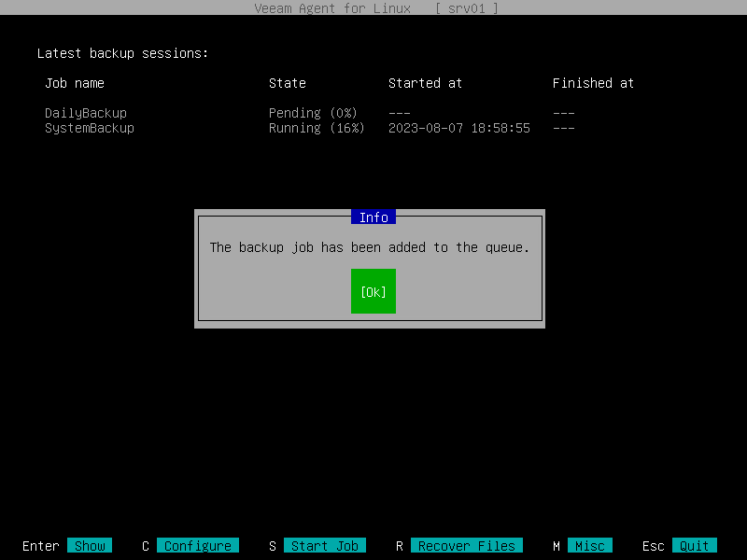Viewport: 747px width, 560px height.
Task: Open Recover Files option
Action: [x=467, y=545]
